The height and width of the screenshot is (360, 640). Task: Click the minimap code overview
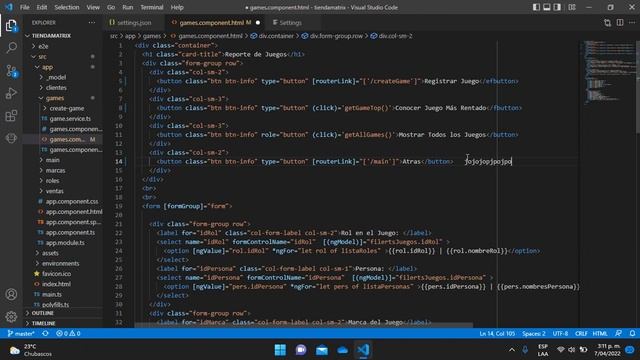pos(607,73)
